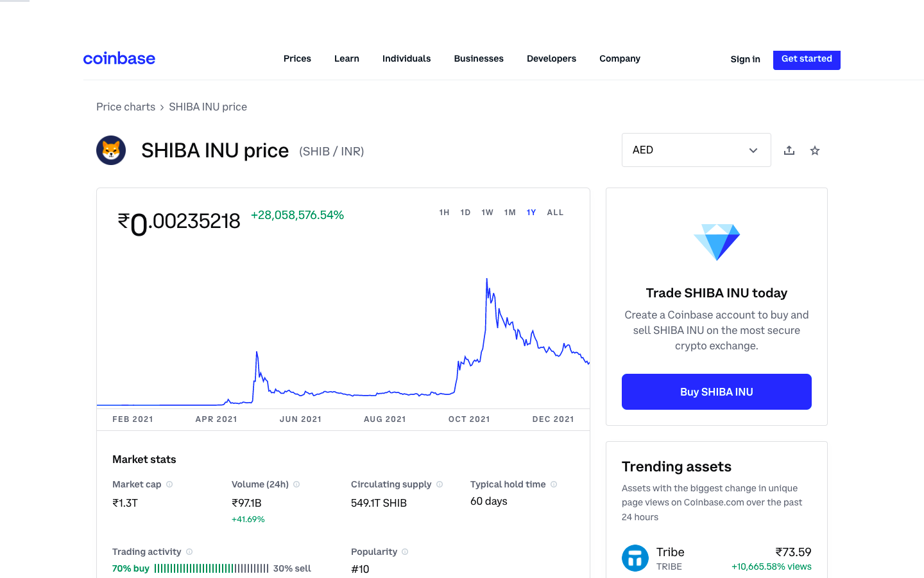Open the Tribe trending asset
Viewport: 924px width, 578px height.
(717, 558)
